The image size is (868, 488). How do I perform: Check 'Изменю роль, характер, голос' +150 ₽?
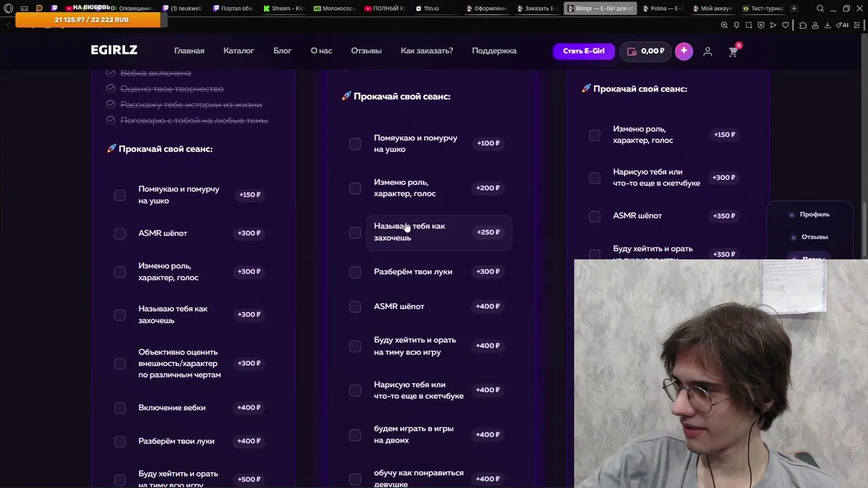tap(595, 135)
